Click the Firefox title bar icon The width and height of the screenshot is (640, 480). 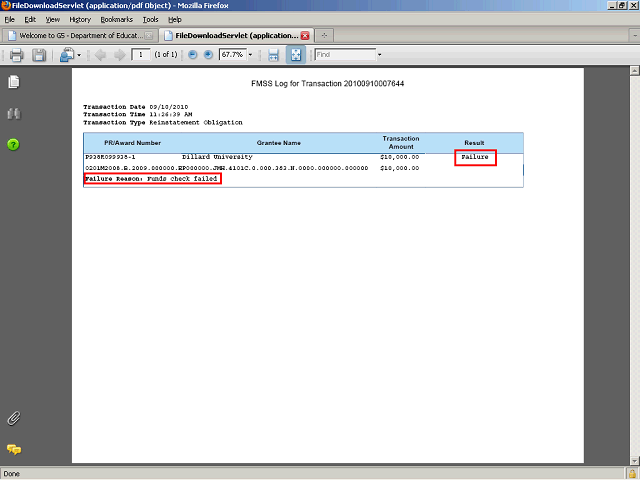coord(6,5)
